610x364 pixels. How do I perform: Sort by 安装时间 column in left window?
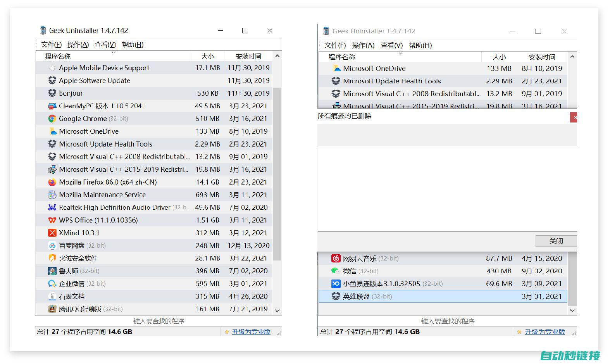point(248,57)
